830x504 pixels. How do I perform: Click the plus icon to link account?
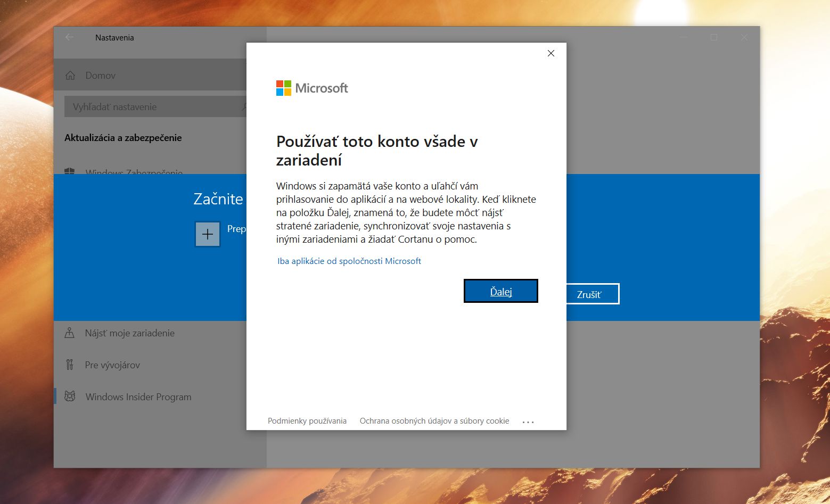[208, 234]
